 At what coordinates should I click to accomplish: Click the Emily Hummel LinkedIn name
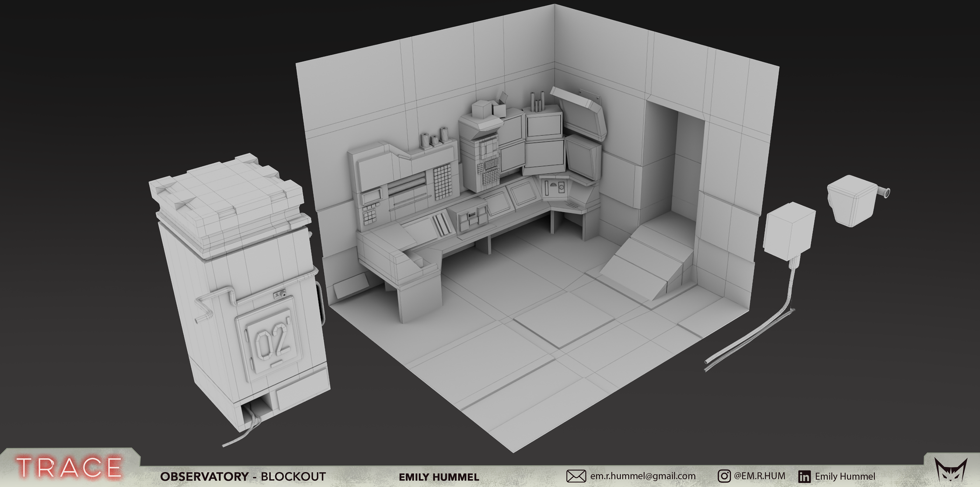(x=845, y=476)
